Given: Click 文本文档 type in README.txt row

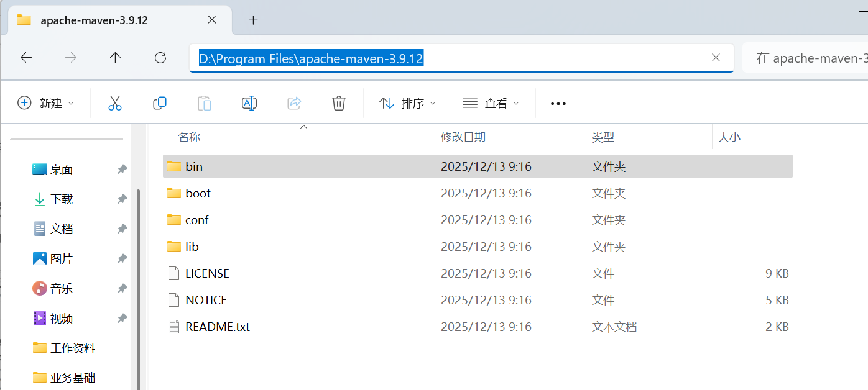Looking at the screenshot, I should 614,327.
